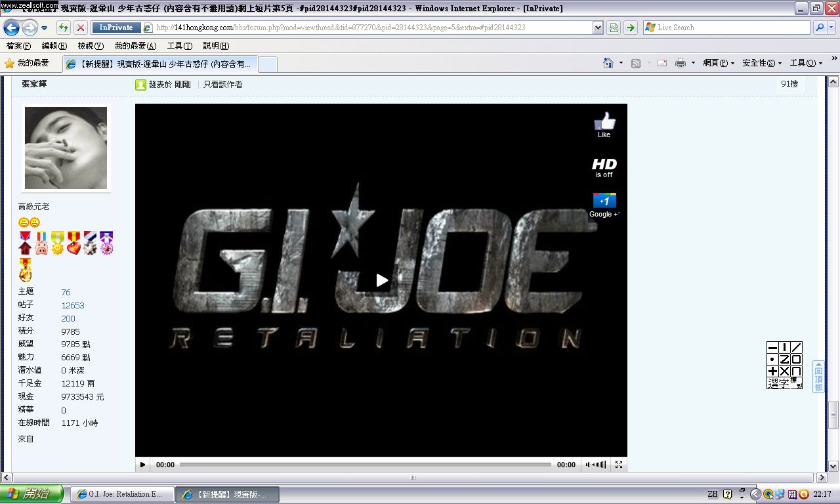The height and width of the screenshot is (504, 840).
Task: Click the browser Back arrow button
Action: pyautogui.click(x=12, y=28)
